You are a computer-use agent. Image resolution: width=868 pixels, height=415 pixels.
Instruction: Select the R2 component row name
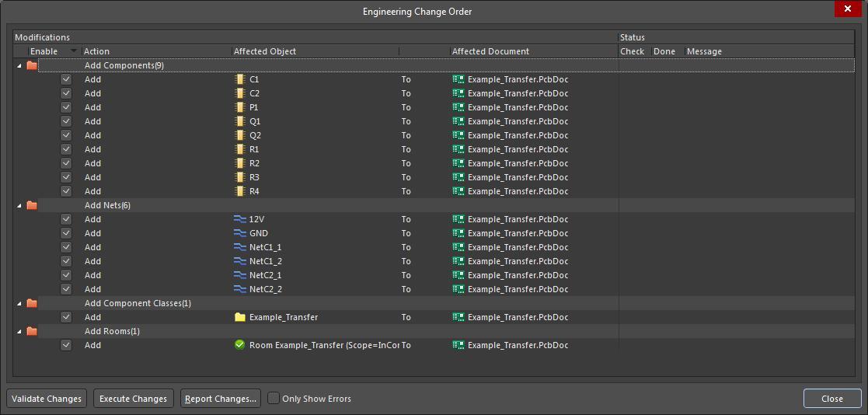(255, 163)
